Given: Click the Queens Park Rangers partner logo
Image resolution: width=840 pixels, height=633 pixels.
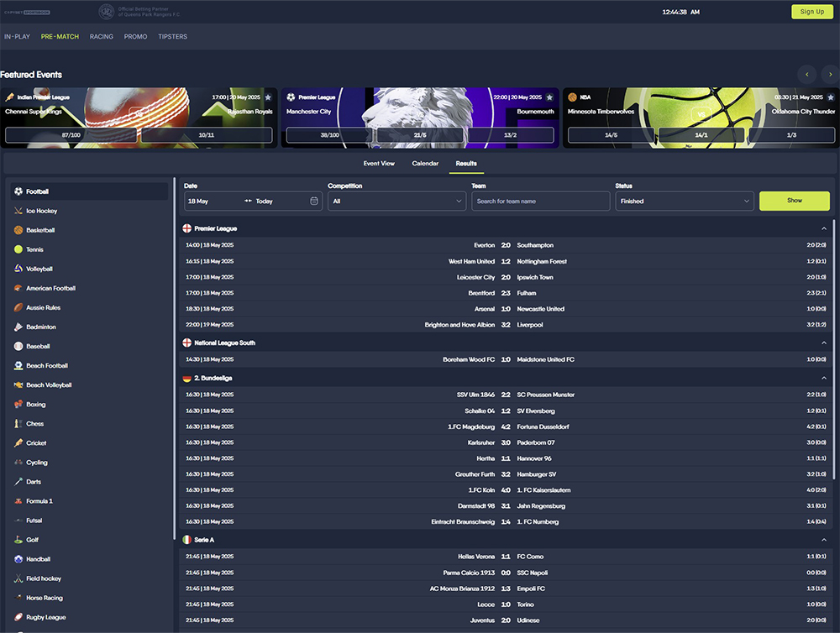Looking at the screenshot, I should click(107, 11).
